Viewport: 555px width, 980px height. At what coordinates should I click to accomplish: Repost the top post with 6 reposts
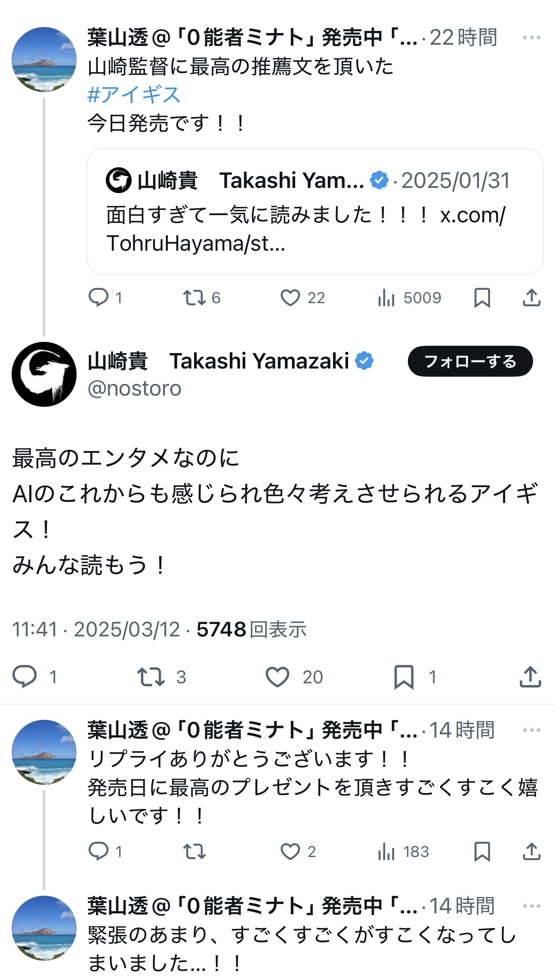[194, 298]
